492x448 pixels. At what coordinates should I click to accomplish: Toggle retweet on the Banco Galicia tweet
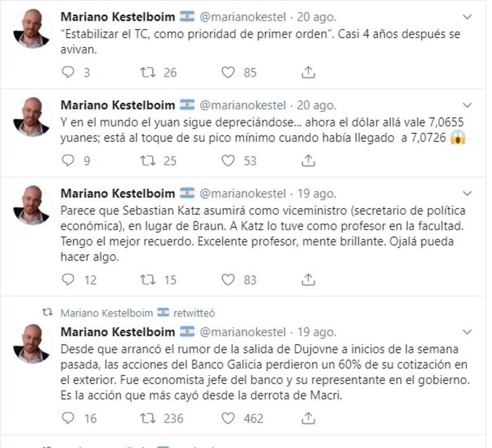pyautogui.click(x=148, y=418)
